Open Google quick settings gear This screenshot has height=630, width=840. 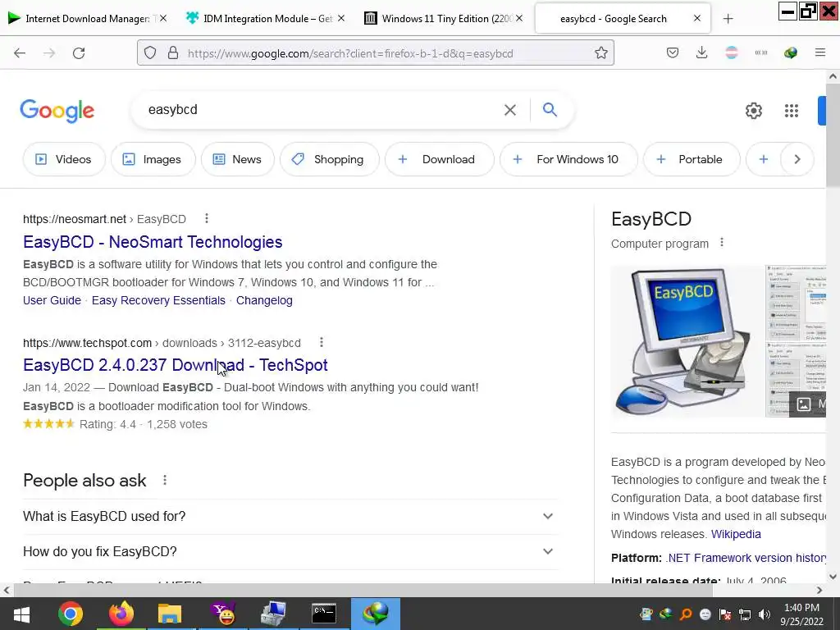(754, 111)
